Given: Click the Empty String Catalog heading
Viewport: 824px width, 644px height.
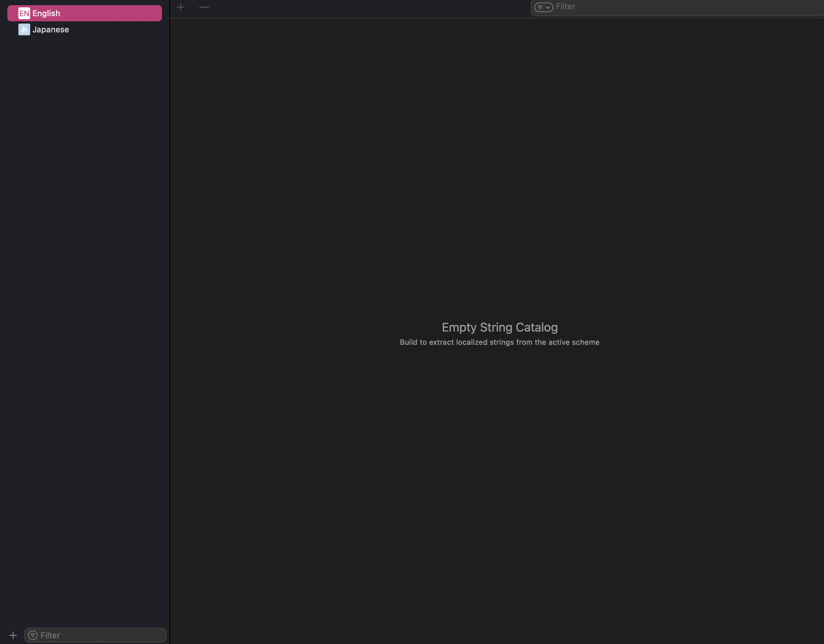Looking at the screenshot, I should pyautogui.click(x=500, y=327).
